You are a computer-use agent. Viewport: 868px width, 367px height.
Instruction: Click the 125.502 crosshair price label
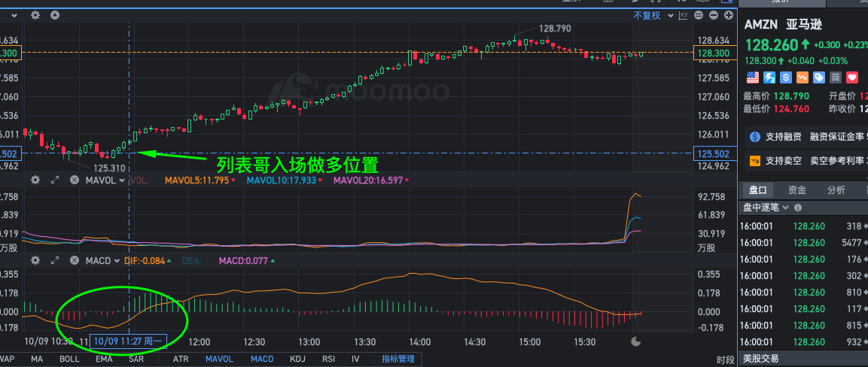(714, 153)
